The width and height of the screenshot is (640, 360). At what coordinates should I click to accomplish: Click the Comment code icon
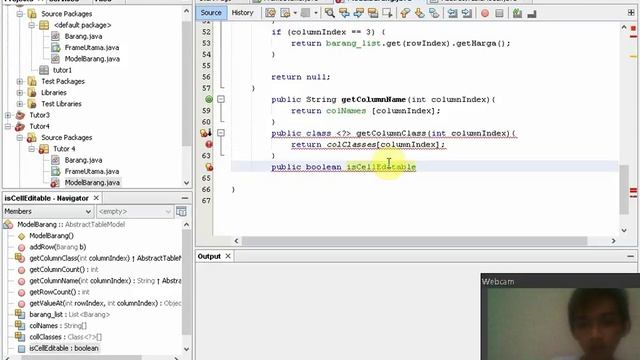(517, 13)
